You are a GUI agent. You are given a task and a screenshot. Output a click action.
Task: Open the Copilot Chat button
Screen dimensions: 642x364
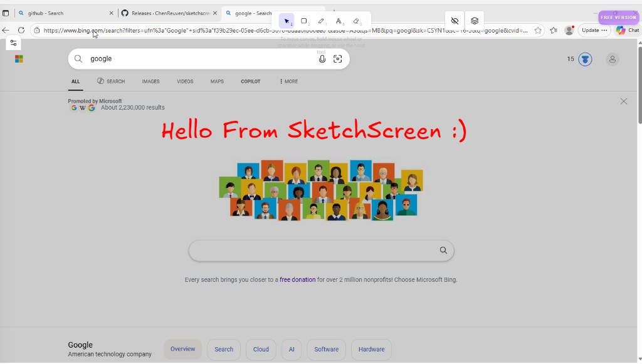[x=627, y=30]
